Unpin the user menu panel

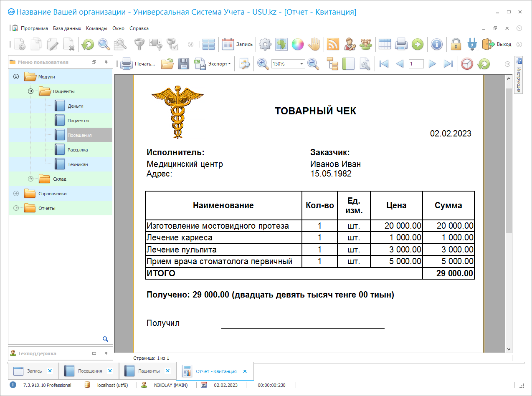click(x=106, y=62)
